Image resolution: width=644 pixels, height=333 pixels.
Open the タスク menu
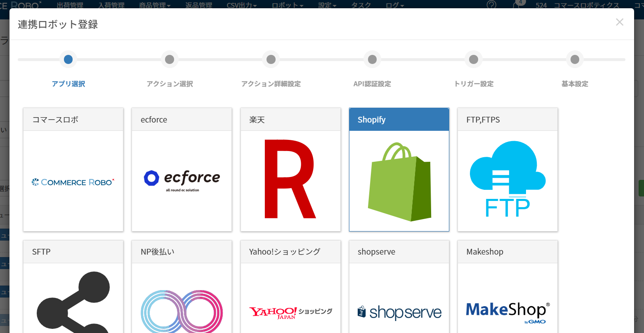(x=361, y=5)
